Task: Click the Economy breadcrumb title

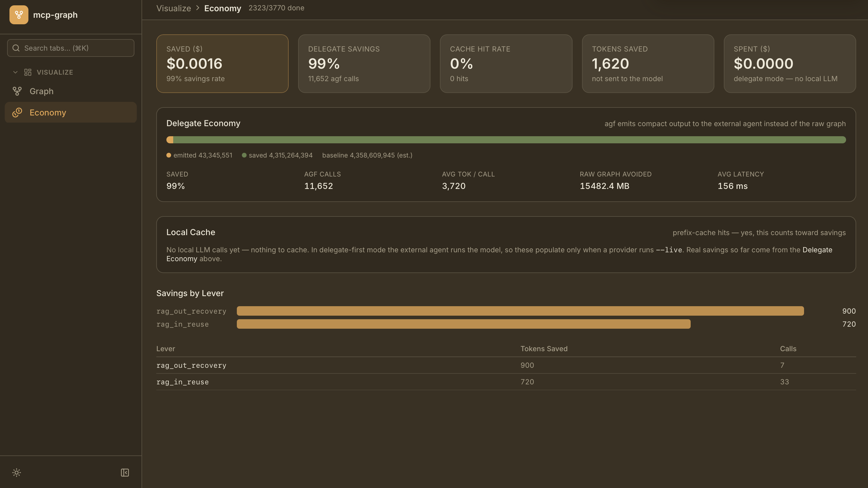Action: 223,8
